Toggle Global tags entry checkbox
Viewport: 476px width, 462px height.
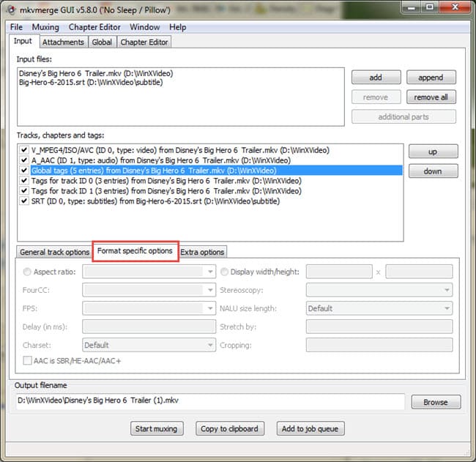click(25, 171)
